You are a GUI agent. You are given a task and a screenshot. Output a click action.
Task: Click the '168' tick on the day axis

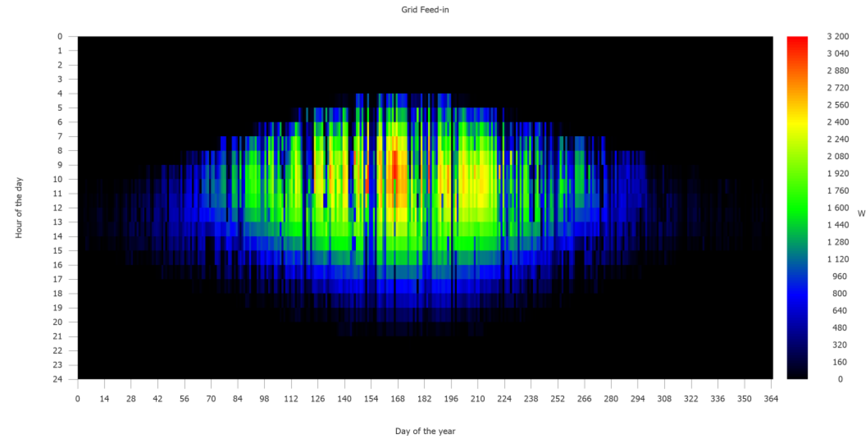point(398,399)
